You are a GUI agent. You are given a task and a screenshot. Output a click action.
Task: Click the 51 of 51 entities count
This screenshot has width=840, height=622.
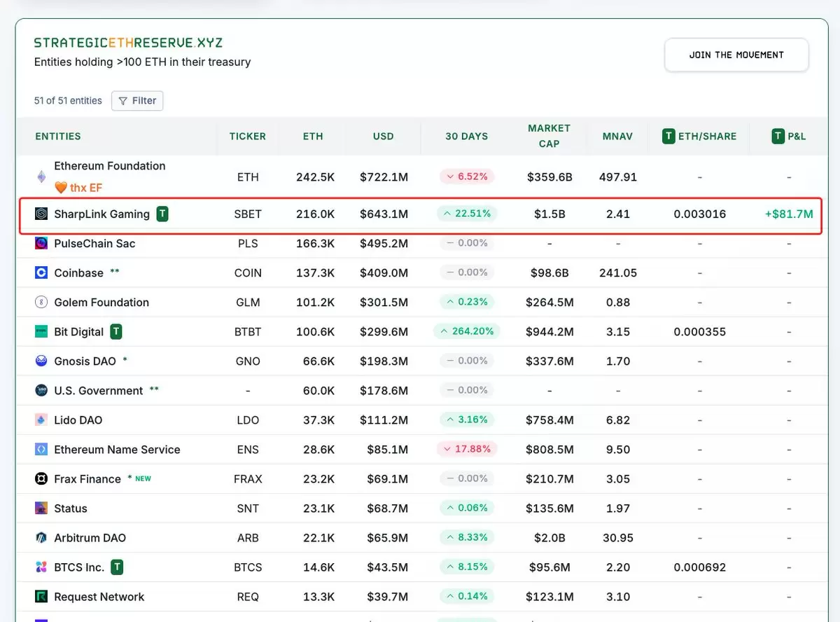coord(68,100)
